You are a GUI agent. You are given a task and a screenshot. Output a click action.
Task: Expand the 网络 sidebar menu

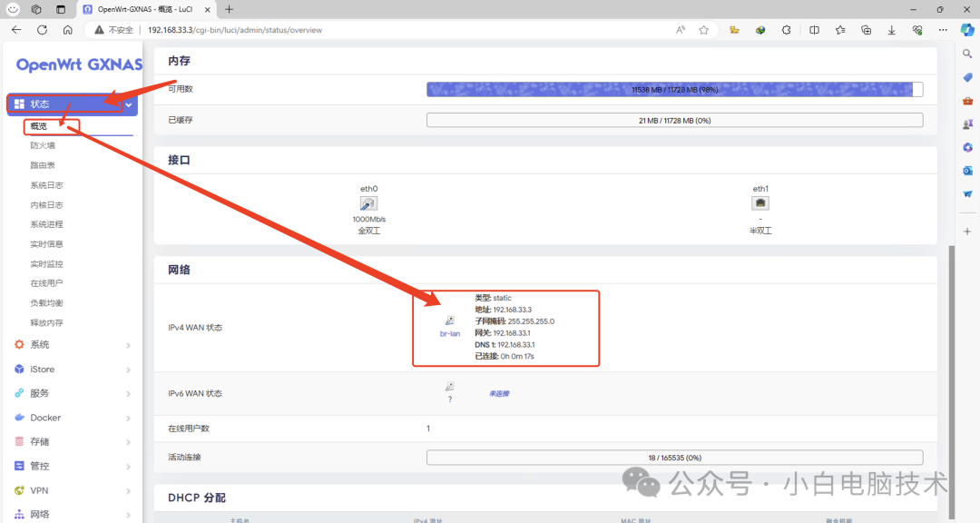72,514
